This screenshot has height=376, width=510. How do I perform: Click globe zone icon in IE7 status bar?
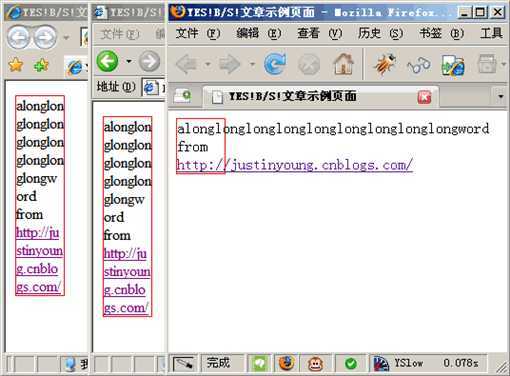(x=70, y=364)
